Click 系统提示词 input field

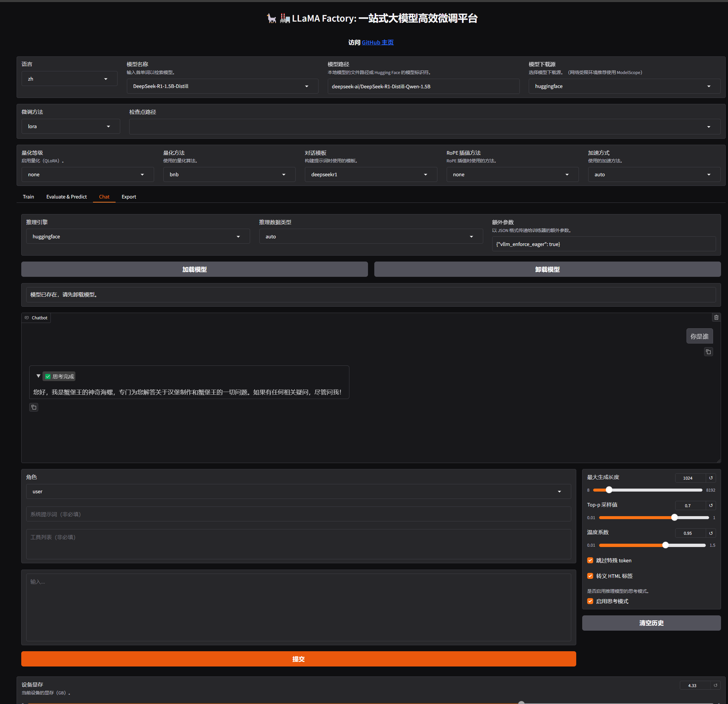tap(298, 514)
